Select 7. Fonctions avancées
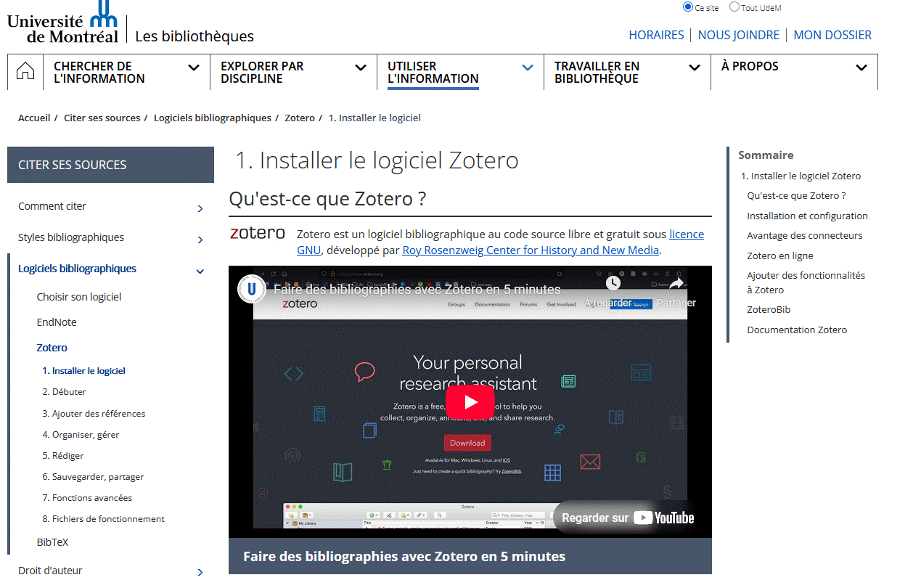Screen dimensions: 921x588 pyautogui.click(x=87, y=498)
